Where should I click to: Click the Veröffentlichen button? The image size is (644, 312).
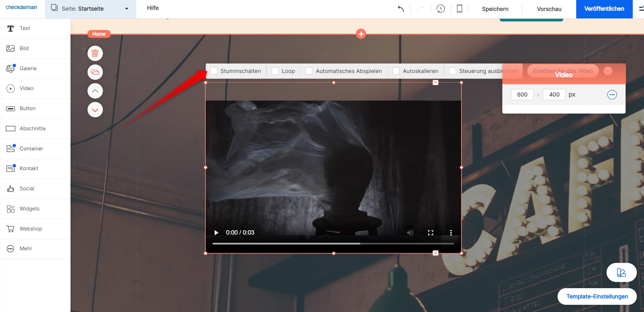coord(604,9)
